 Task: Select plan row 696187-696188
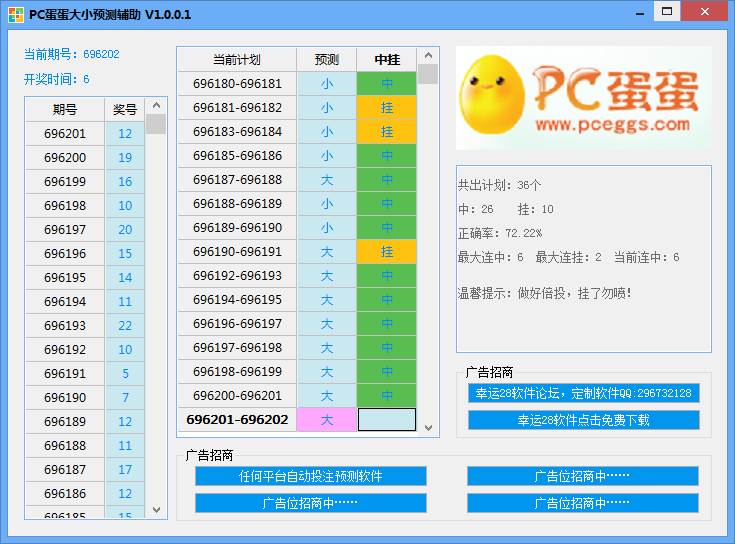tap(297, 179)
